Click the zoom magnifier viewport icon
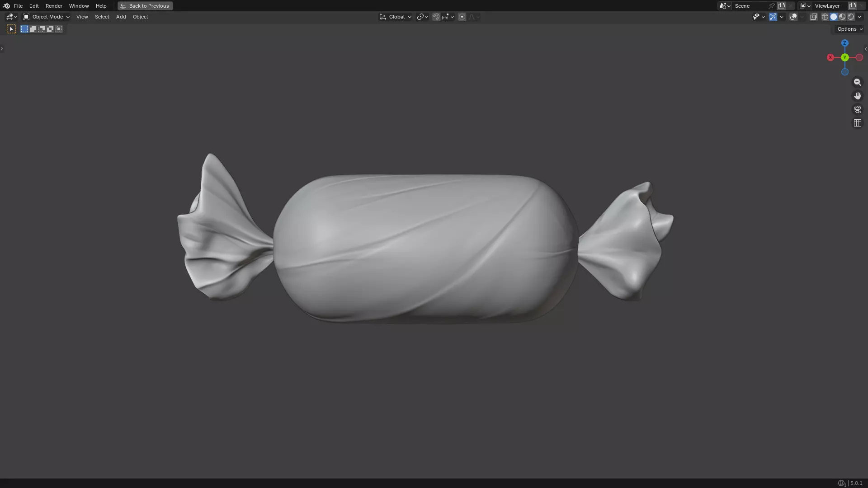The image size is (868, 488). (857, 82)
